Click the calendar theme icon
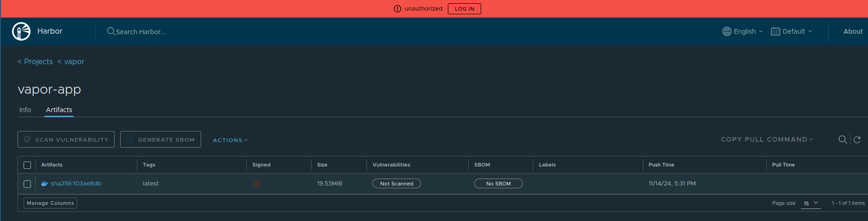 (776, 31)
